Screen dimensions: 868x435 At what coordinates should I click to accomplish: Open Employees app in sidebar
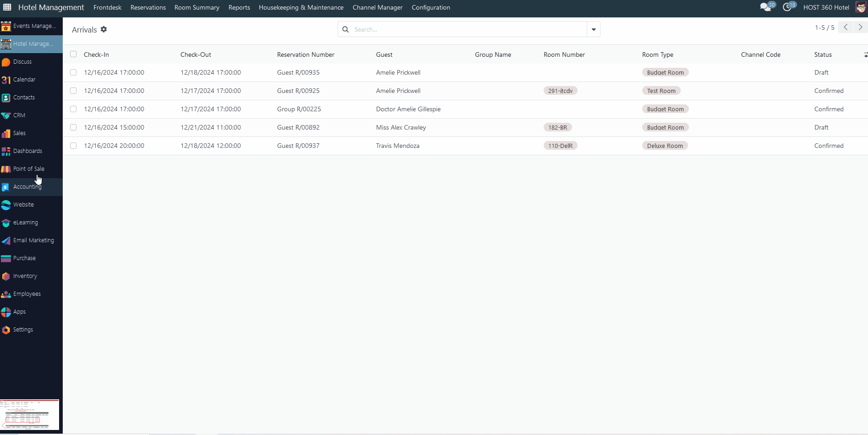(x=31, y=294)
